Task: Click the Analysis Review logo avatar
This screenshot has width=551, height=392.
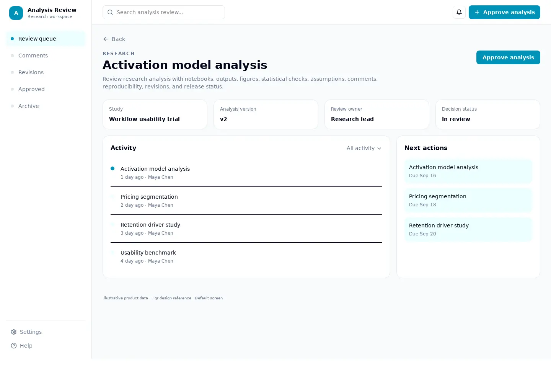Action: coord(16,13)
